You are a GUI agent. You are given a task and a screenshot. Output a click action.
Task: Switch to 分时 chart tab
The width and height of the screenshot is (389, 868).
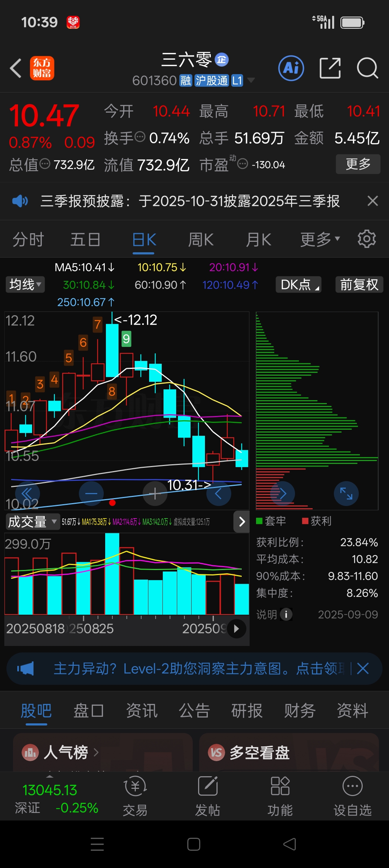(28, 239)
